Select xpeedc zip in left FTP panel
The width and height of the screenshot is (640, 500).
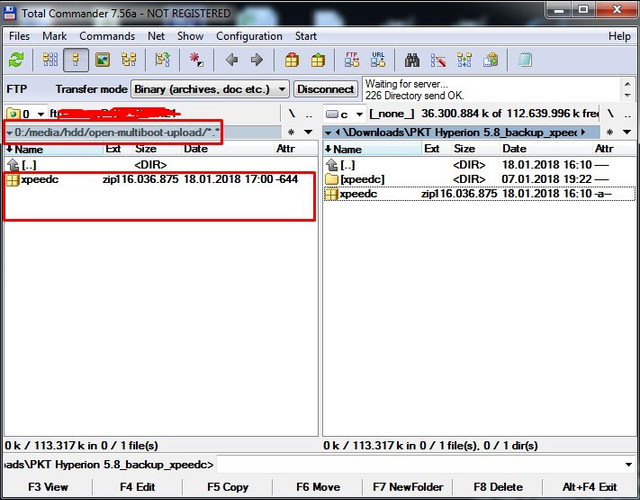coord(161,179)
